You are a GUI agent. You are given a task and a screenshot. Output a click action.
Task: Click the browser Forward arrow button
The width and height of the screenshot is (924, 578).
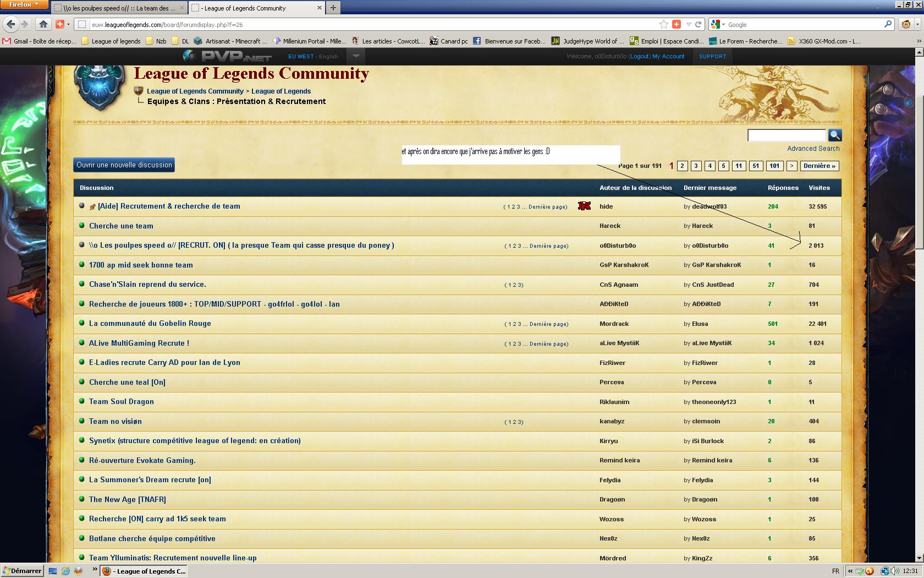[25, 24]
